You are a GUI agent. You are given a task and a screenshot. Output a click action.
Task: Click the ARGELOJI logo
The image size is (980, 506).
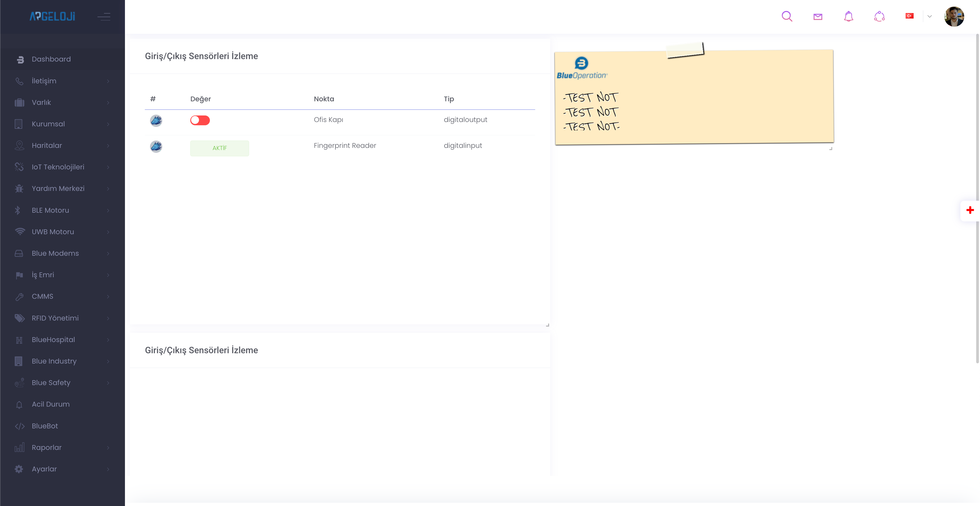[52, 16]
